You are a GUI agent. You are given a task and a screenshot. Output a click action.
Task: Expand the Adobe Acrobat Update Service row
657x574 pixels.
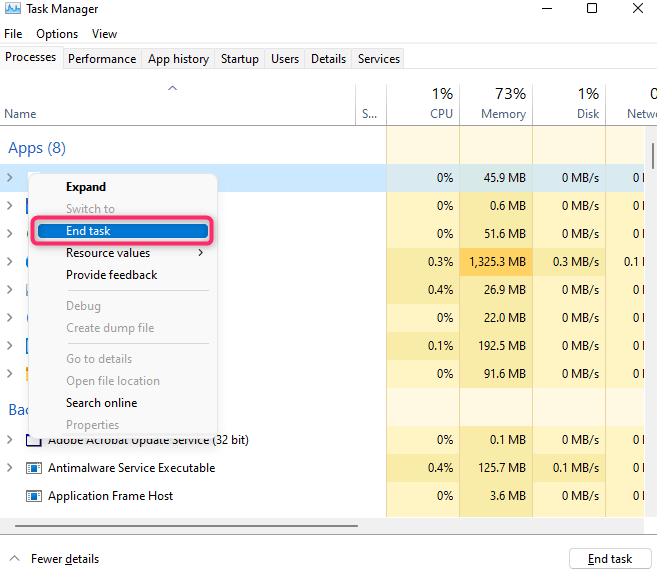click(10, 440)
